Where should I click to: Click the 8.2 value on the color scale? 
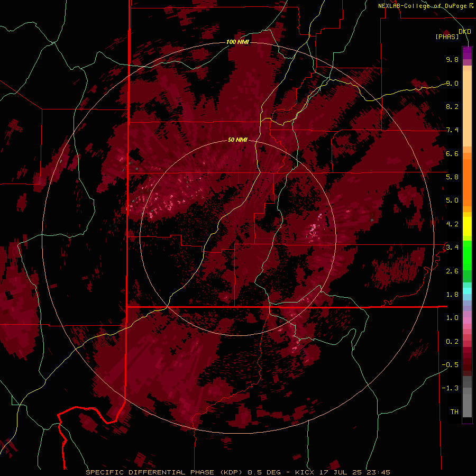(452, 106)
